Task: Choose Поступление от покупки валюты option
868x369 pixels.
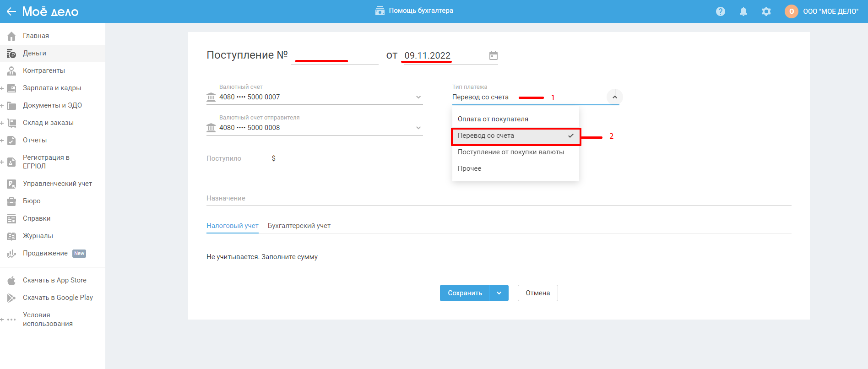Action: tap(511, 152)
